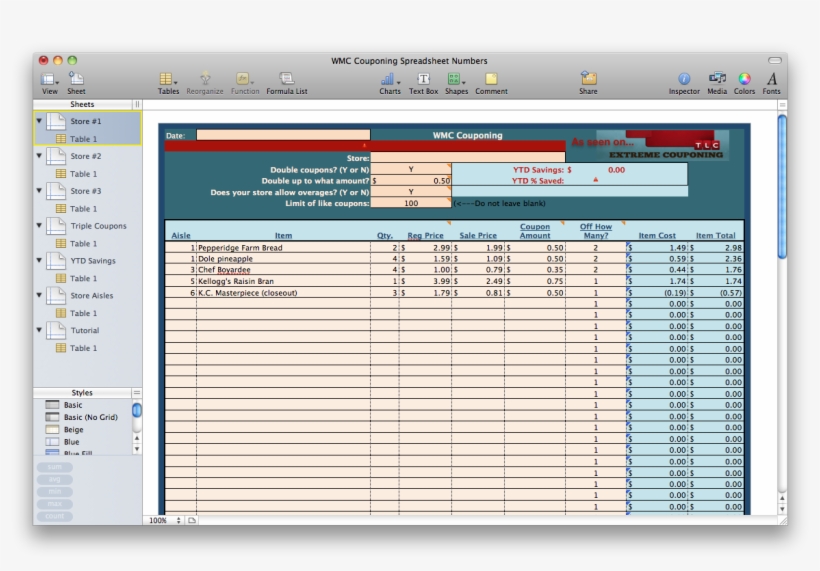Open the 100% zoom dropdown
Image resolution: width=820 pixels, height=571 pixels.
point(164,520)
